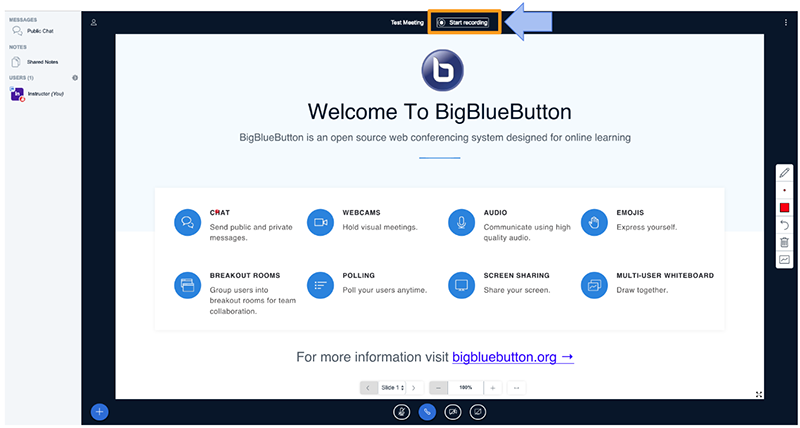This screenshot has width=800, height=428.
Task: Zoom out with the minus button
Action: [x=438, y=388]
